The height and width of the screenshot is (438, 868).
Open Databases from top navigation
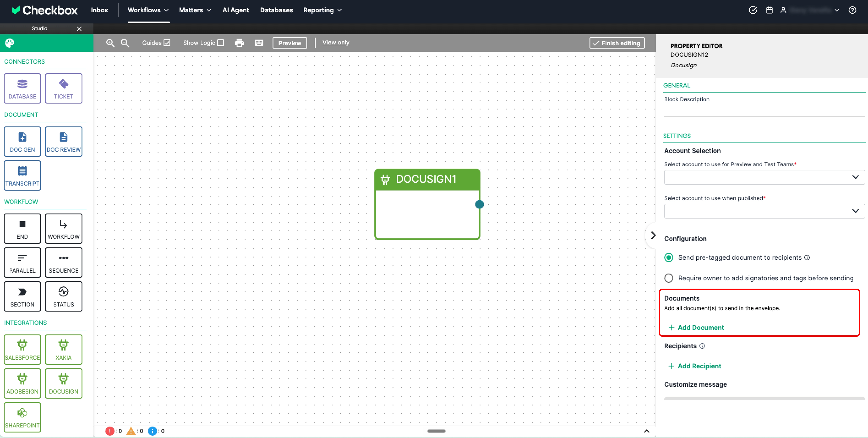pos(276,10)
